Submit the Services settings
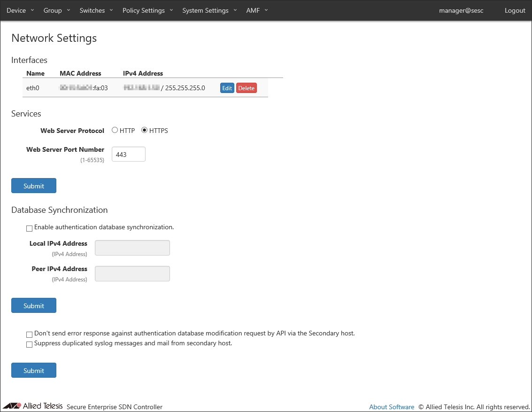The width and height of the screenshot is (532, 412). [34, 186]
